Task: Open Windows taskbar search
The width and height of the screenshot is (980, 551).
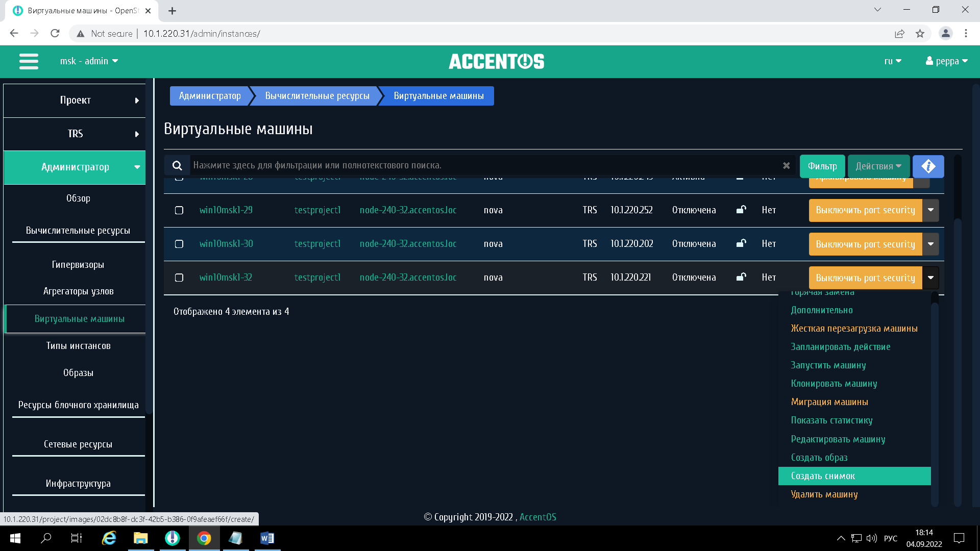Action: click(x=46, y=538)
